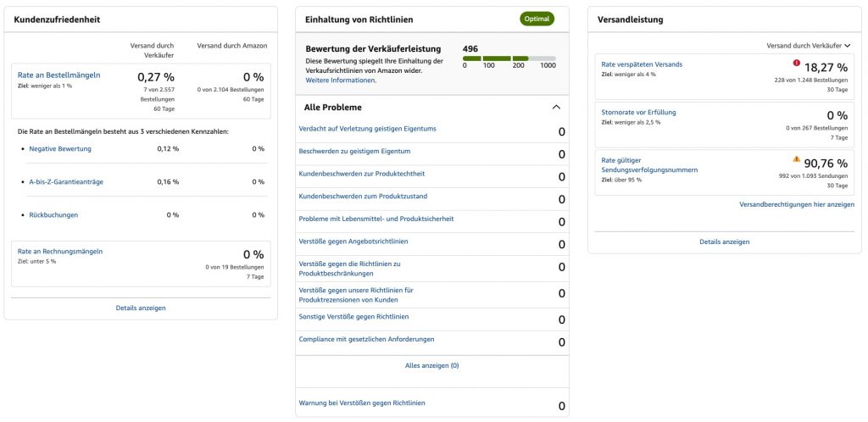Open Kundenbeschwerden zur Produktechtheit issue

click(x=364, y=174)
